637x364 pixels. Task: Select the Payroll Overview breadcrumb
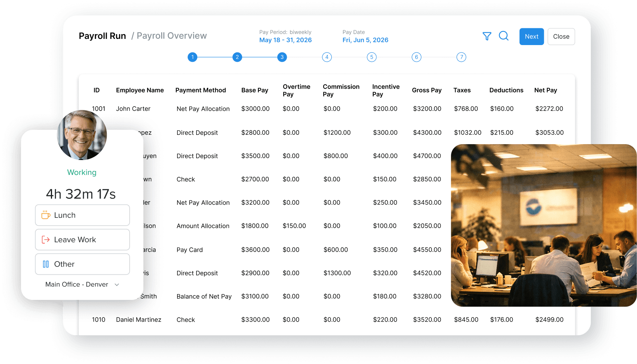171,35
